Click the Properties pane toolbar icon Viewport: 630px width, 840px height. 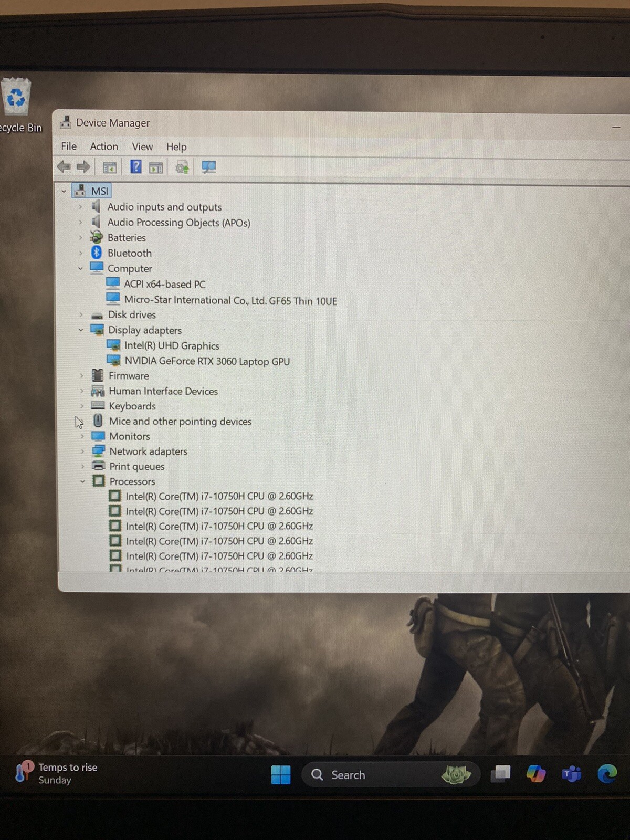[156, 167]
